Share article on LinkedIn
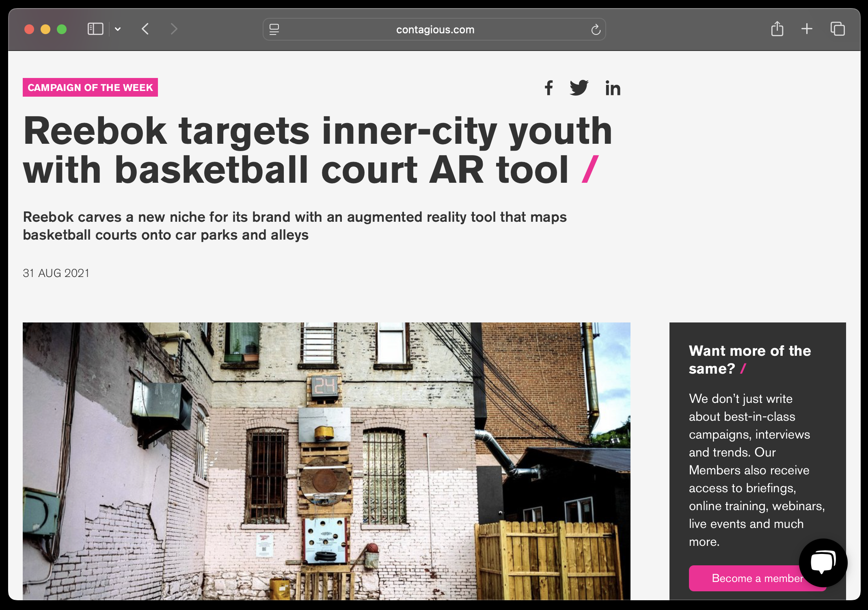The width and height of the screenshot is (868, 610). (x=613, y=88)
